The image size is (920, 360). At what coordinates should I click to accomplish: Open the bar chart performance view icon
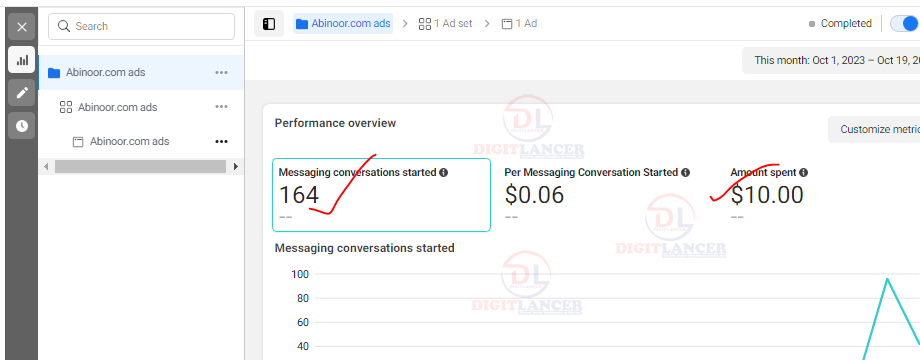22,60
